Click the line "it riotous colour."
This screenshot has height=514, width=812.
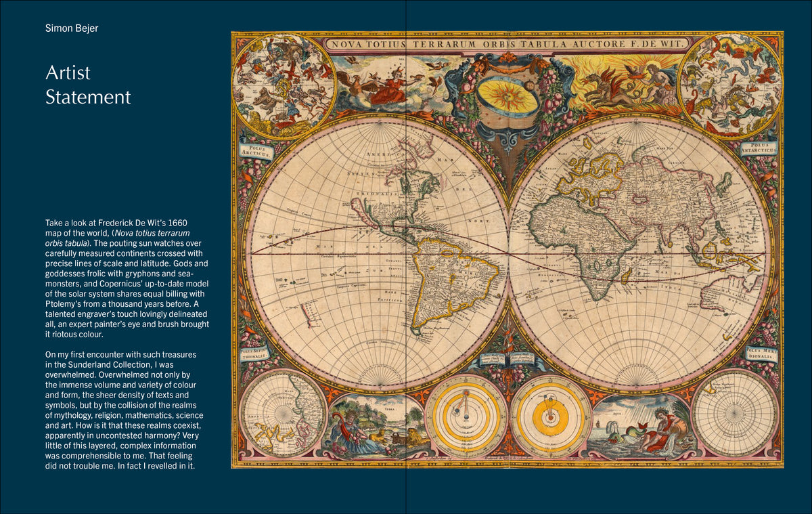74,335
